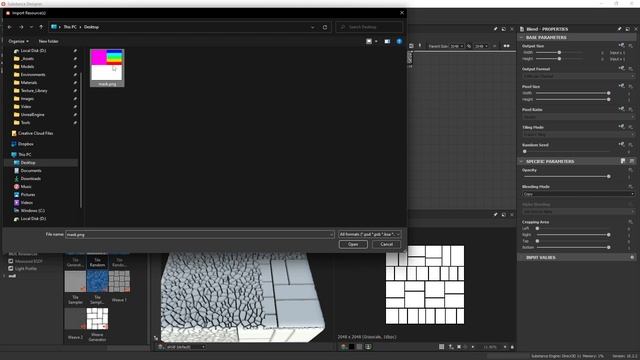The height and width of the screenshot is (360, 640).
Task: Open the Blending Mode dropdown
Action: coord(578,194)
